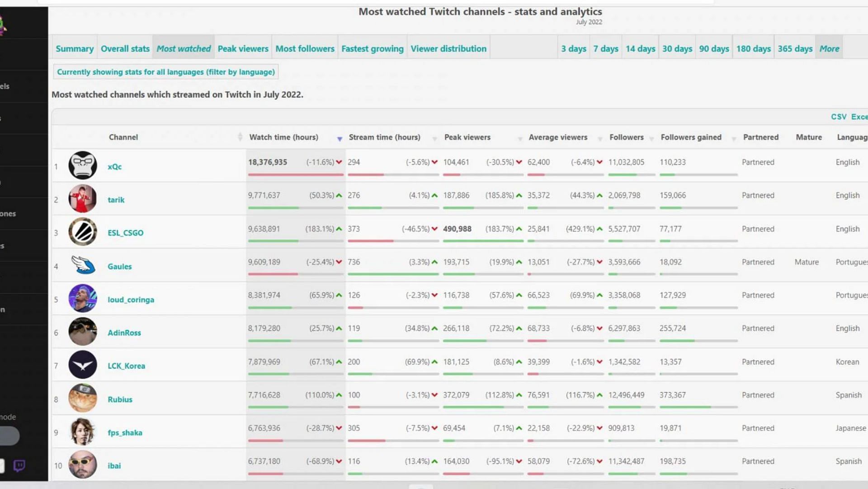Open the LCK_Korea channel link

(126, 366)
